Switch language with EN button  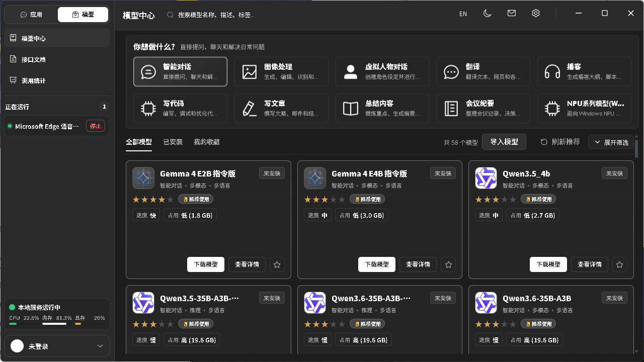pyautogui.click(x=463, y=14)
